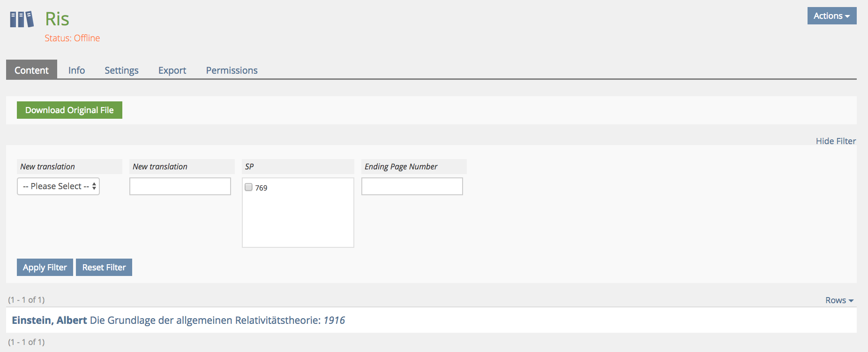Screen dimensions: 868x352
Task: Click Download Original File button
Action: [69, 110]
